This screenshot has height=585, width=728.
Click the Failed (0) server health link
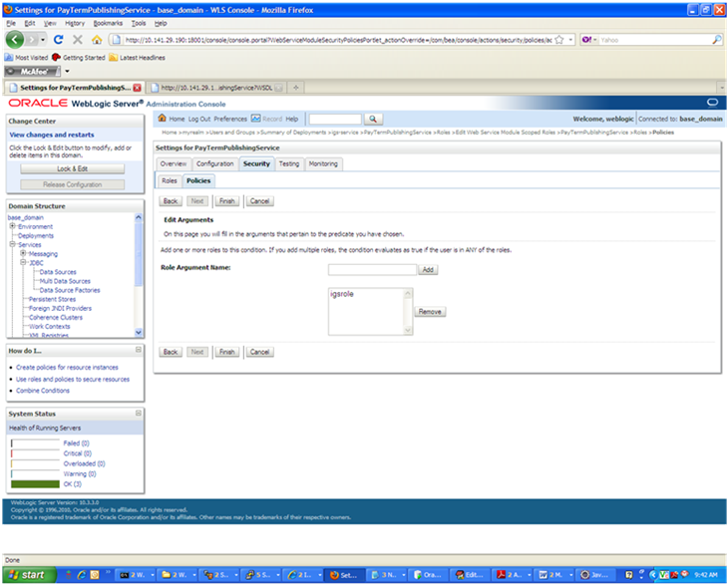(x=76, y=443)
